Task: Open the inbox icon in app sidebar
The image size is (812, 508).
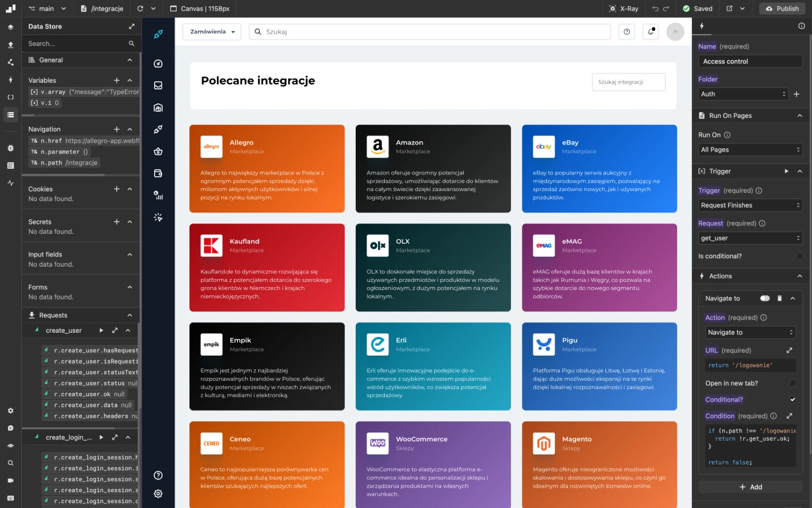Action: (158, 85)
